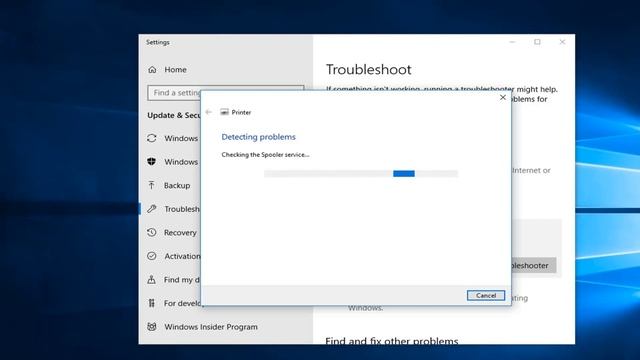Click the printer icon in troubleshooter header
This screenshot has width=640, height=360.
coord(224,112)
